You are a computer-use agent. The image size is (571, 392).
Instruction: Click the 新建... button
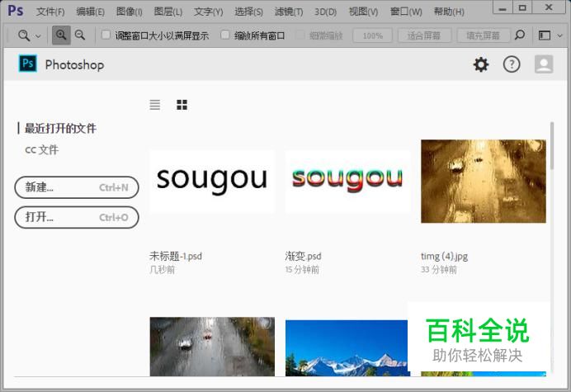[x=77, y=187]
